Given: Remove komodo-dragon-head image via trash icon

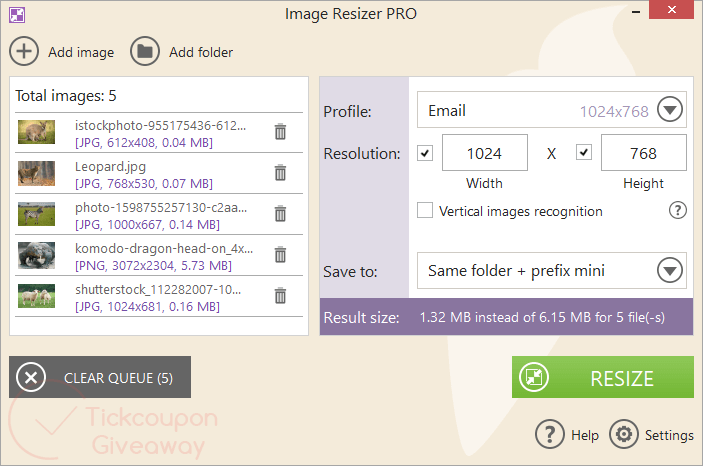Looking at the screenshot, I should (280, 254).
